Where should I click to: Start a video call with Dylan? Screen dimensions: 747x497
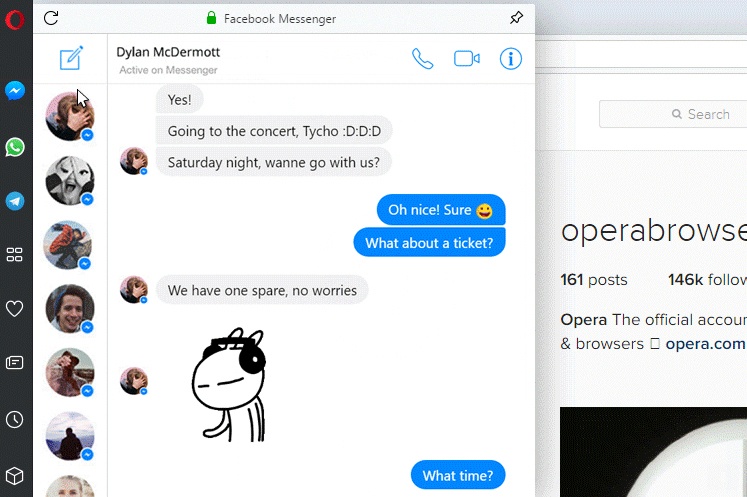pyautogui.click(x=467, y=59)
